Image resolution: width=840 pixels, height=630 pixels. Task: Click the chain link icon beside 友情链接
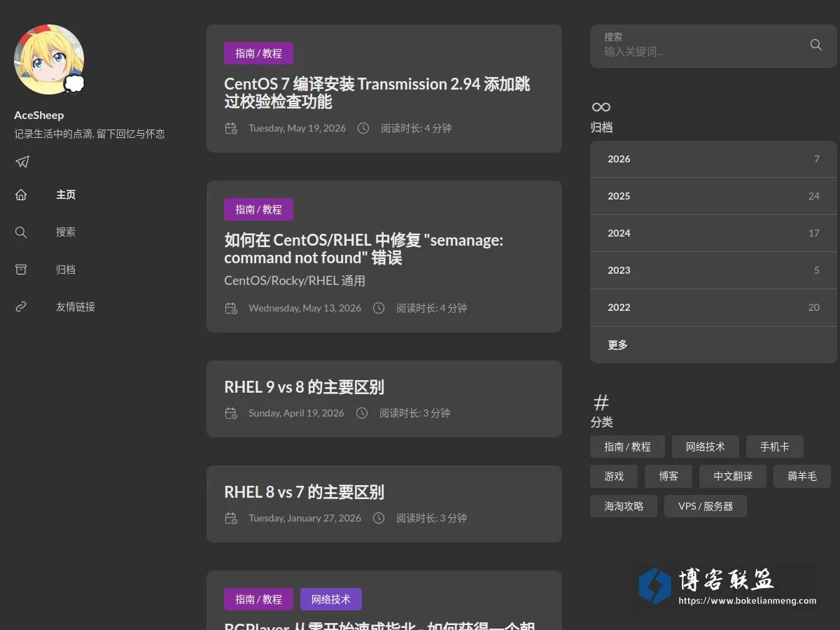point(21,307)
